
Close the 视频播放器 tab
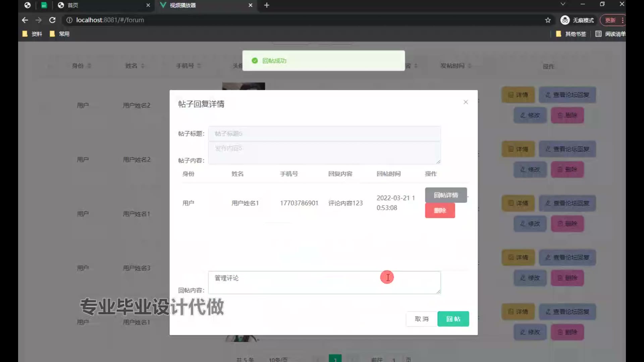coord(250,5)
